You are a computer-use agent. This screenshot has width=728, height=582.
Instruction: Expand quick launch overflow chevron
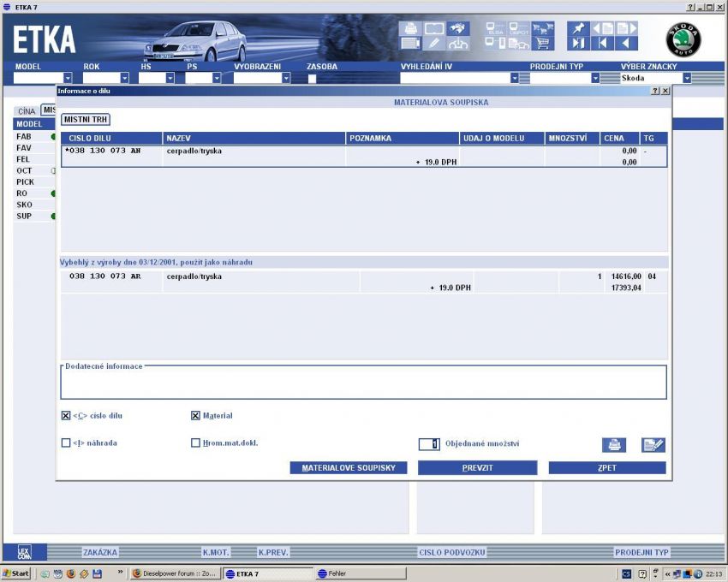point(120,572)
